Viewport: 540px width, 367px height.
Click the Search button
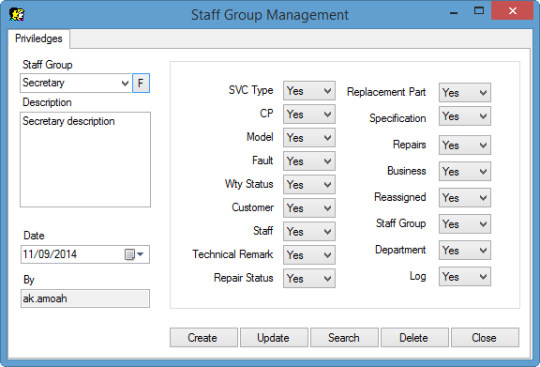point(344,337)
